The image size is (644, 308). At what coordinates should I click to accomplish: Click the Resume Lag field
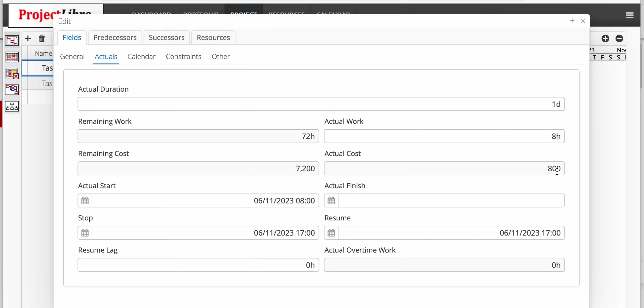pos(198,265)
